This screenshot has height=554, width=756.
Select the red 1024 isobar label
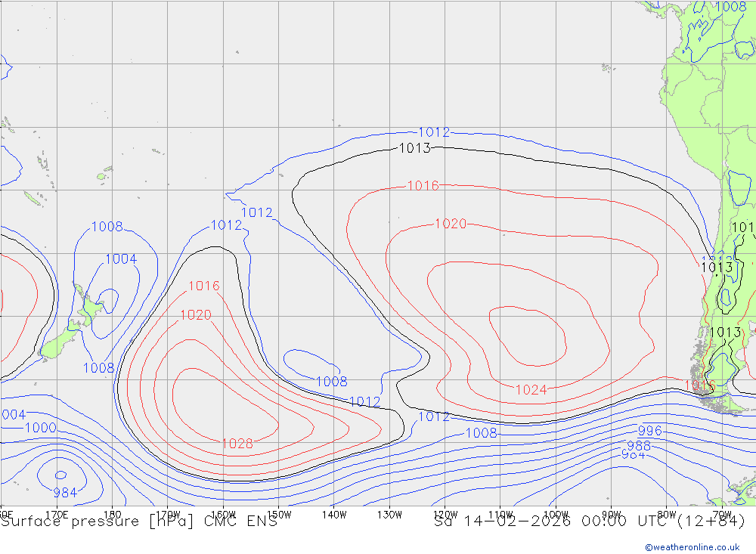click(x=531, y=389)
